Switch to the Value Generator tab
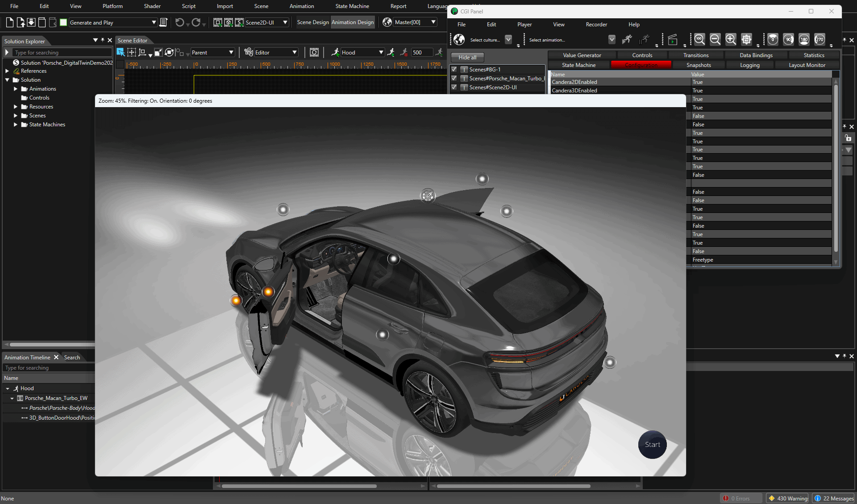The image size is (857, 504). (582, 55)
